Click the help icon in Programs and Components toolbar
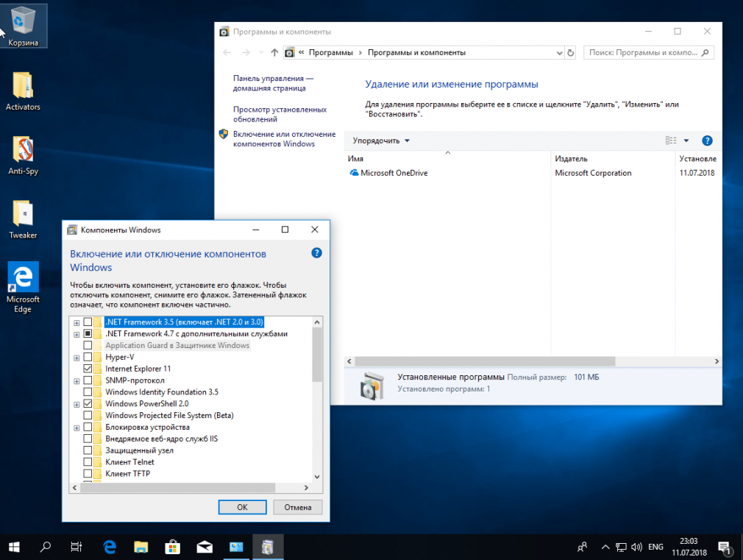 (707, 141)
